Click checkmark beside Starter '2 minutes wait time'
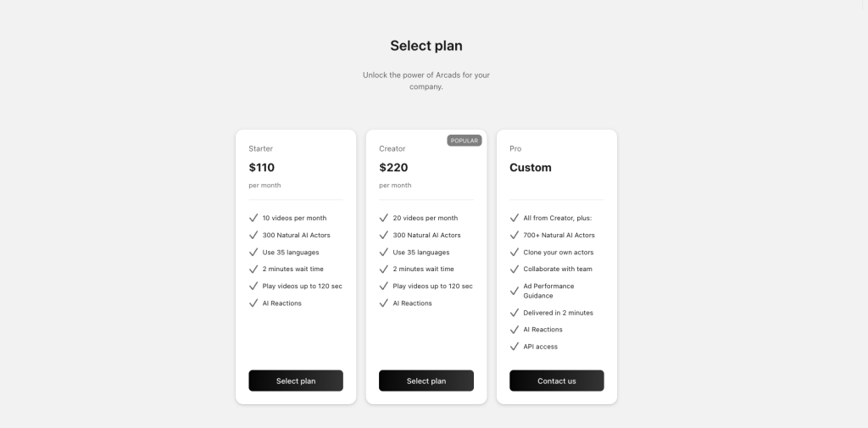868x428 pixels. point(253,269)
